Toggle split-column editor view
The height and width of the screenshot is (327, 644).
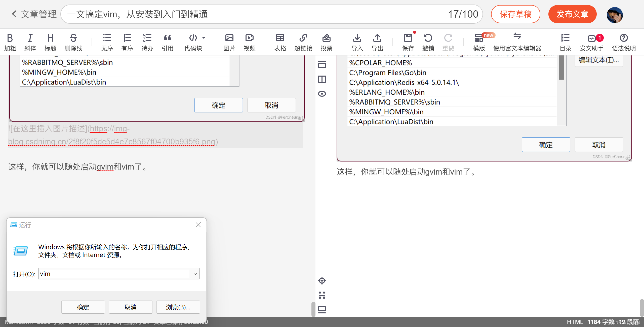point(322,79)
